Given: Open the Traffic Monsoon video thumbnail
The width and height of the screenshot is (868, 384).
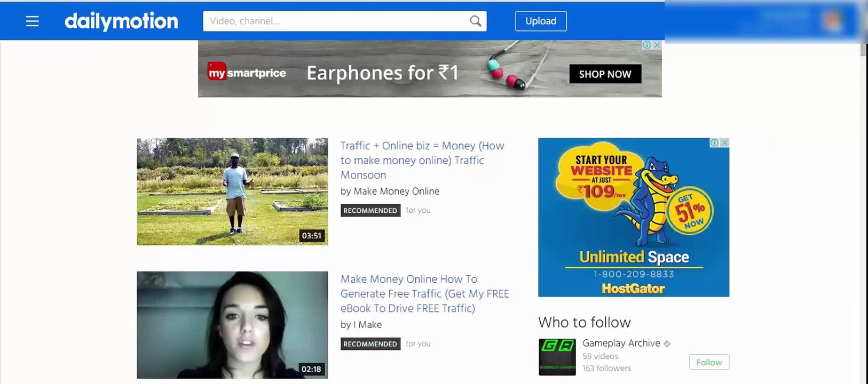Looking at the screenshot, I should 232,191.
